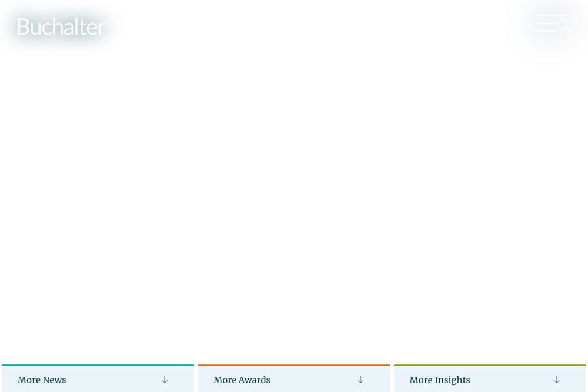The width and height of the screenshot is (588, 392).
Task: Click the orange bar above More Awards
Action: [294, 365]
